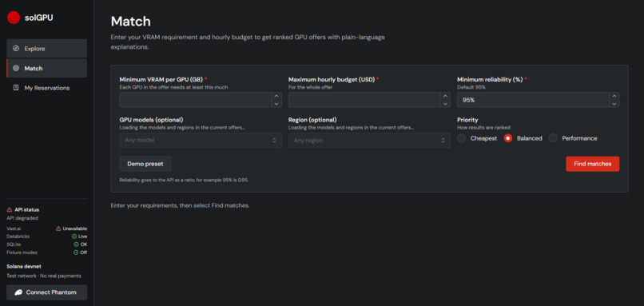Increase Maximum hourly budget value

[x=445, y=96]
